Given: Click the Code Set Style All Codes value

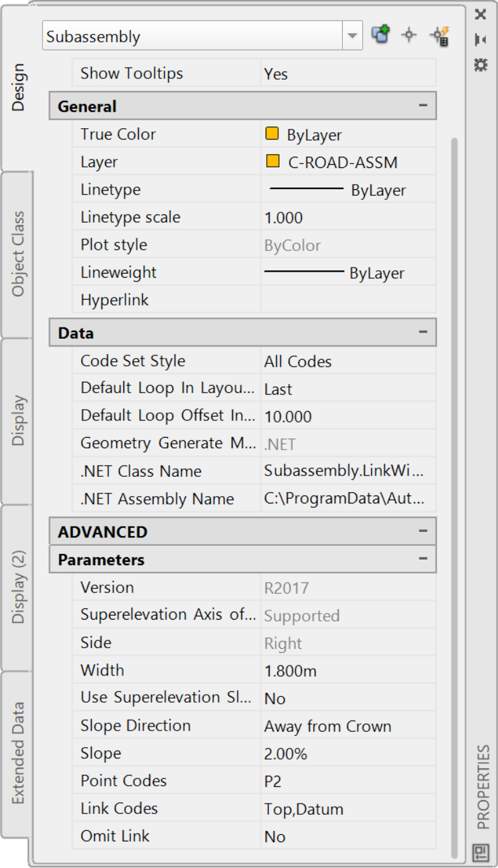Looking at the screenshot, I should (x=348, y=361).
